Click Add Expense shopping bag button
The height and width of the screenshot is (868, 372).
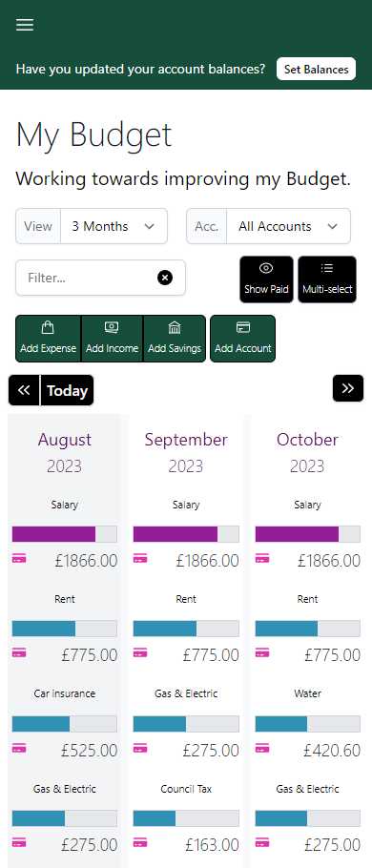coord(48,339)
